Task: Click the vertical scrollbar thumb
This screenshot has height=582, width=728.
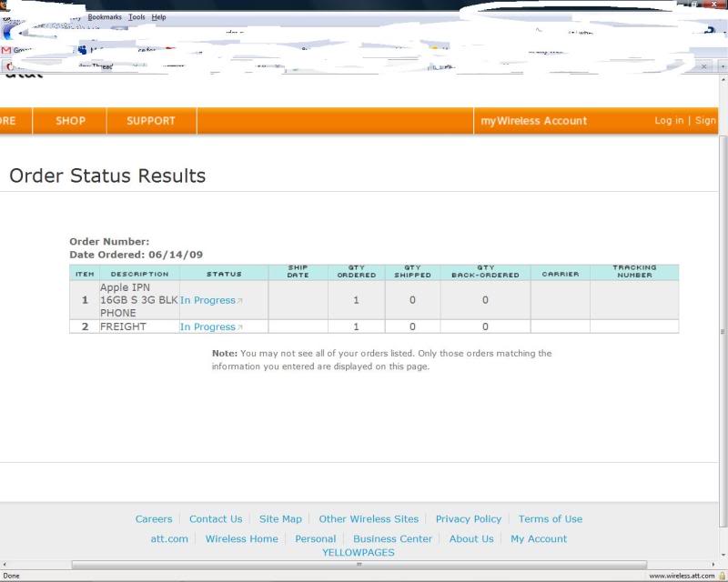Action: [x=723, y=331]
